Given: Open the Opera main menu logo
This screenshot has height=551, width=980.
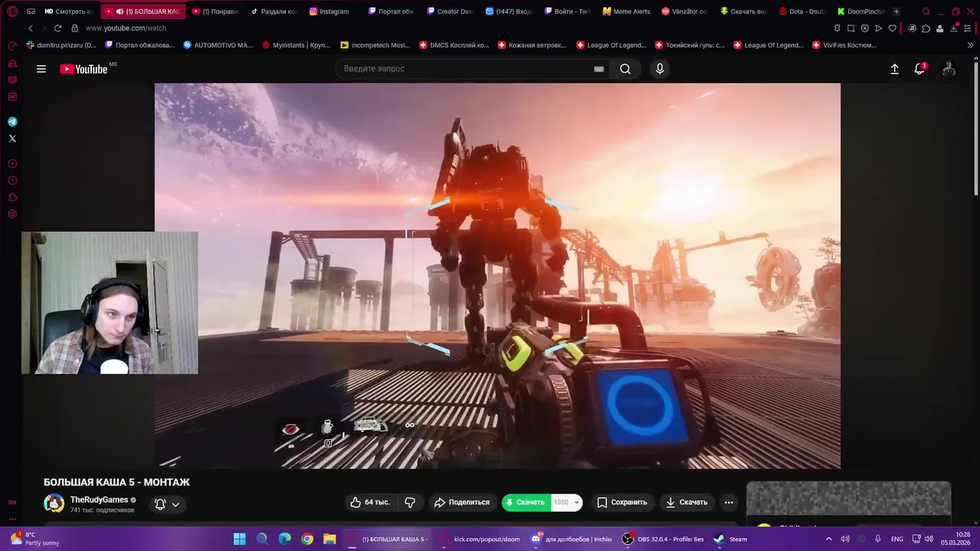Looking at the screenshot, I should (x=12, y=11).
